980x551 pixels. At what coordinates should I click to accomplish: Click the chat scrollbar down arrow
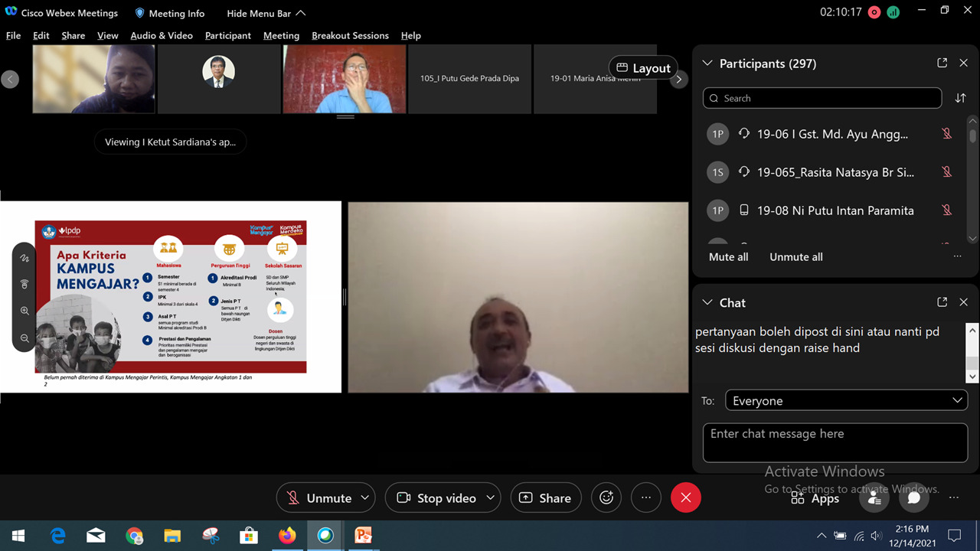click(x=972, y=377)
